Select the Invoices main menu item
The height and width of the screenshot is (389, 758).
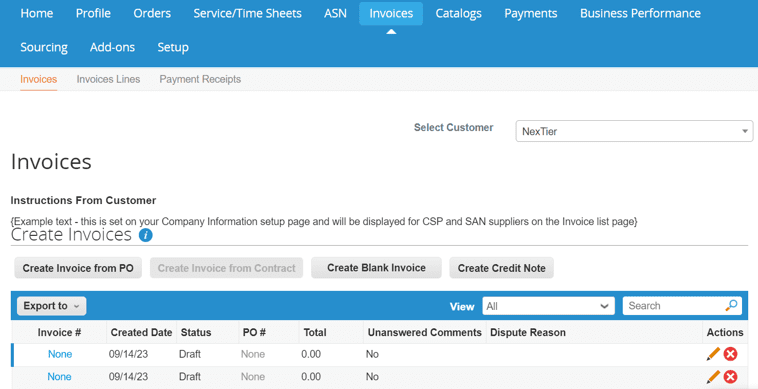click(x=391, y=14)
